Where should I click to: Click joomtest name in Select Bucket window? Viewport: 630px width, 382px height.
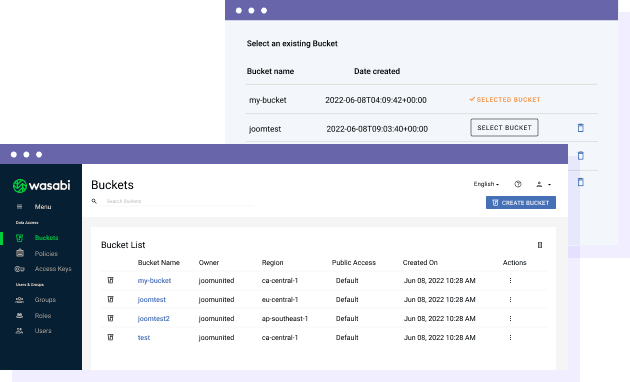point(265,129)
